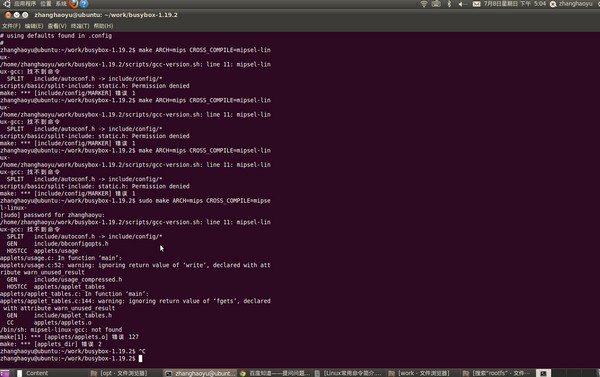Click 'GEN include/applet_tables.h' line
Viewport: 600px width, 377px height.
(59, 316)
